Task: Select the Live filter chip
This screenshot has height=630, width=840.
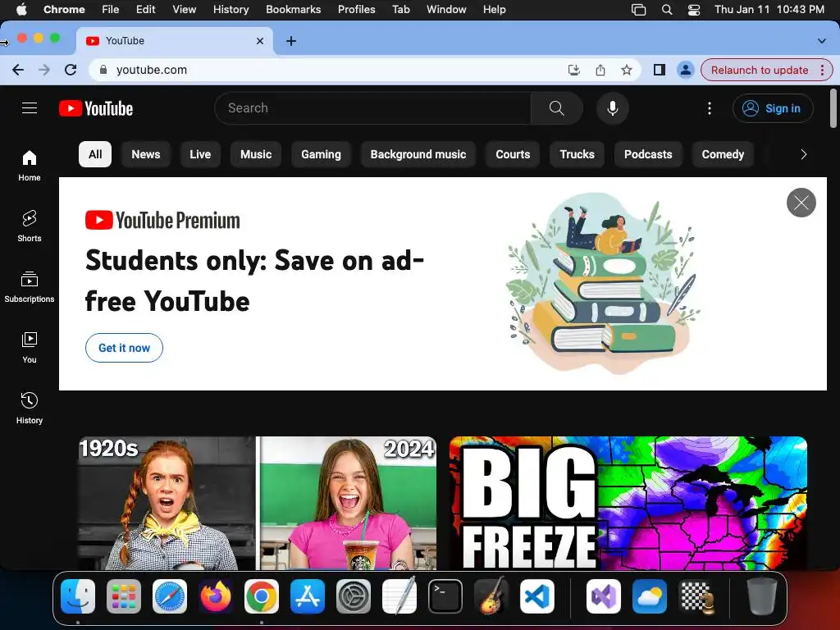Action: [200, 154]
